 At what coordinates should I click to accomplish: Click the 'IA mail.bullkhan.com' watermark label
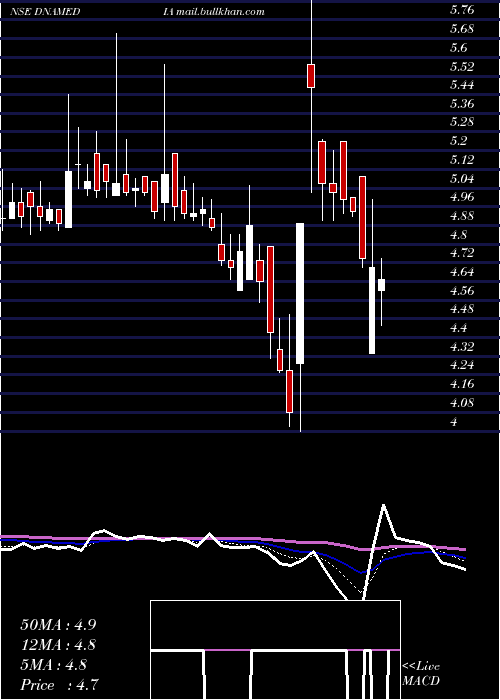214,12
